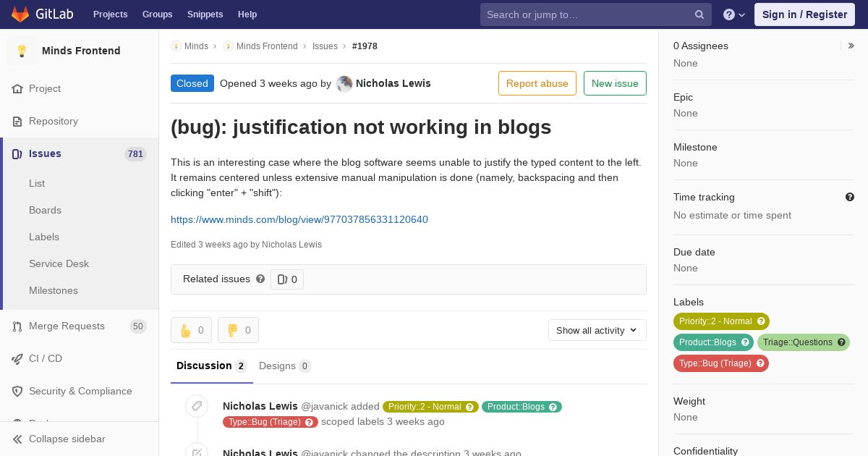Click the Minds breadcrumb icon
Screen dimensions: 868x456
click(x=176, y=46)
